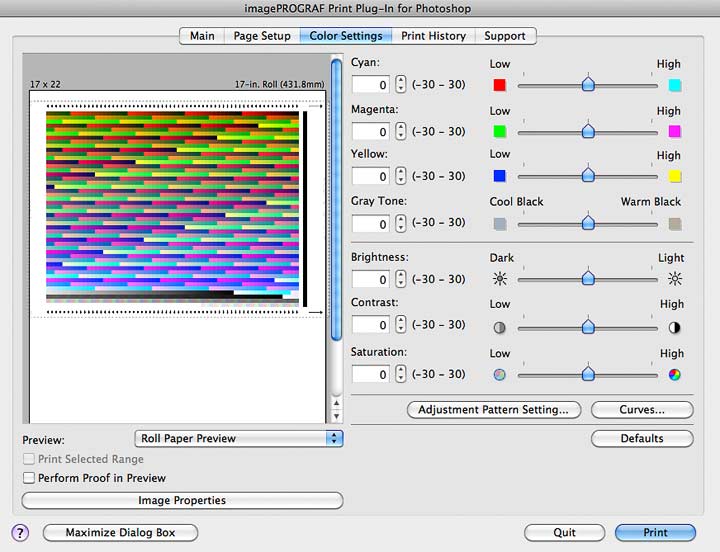Open help via the question mark icon
The image size is (720, 552).
(x=20, y=533)
